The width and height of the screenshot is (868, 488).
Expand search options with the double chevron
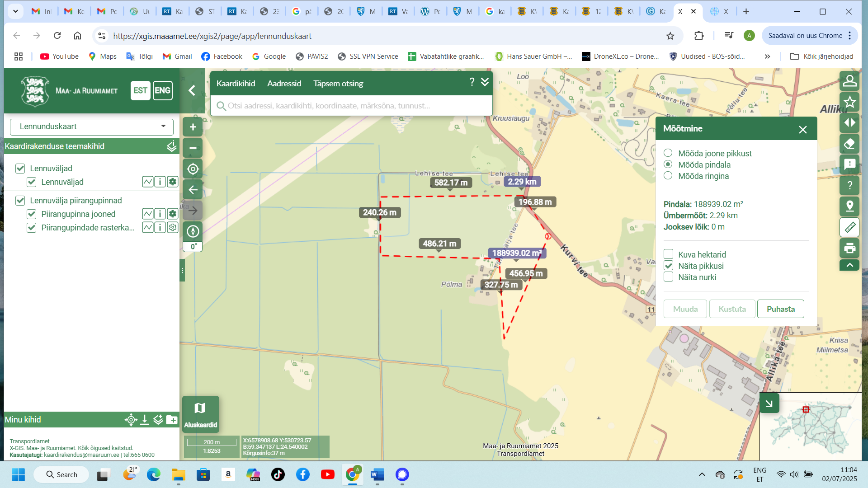pos(485,82)
